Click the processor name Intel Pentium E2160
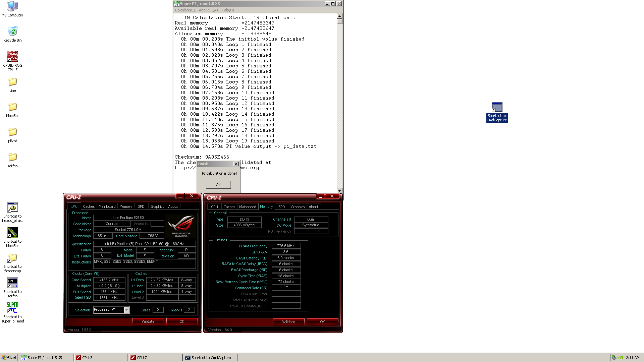This screenshot has width=644, height=362. tap(128, 218)
